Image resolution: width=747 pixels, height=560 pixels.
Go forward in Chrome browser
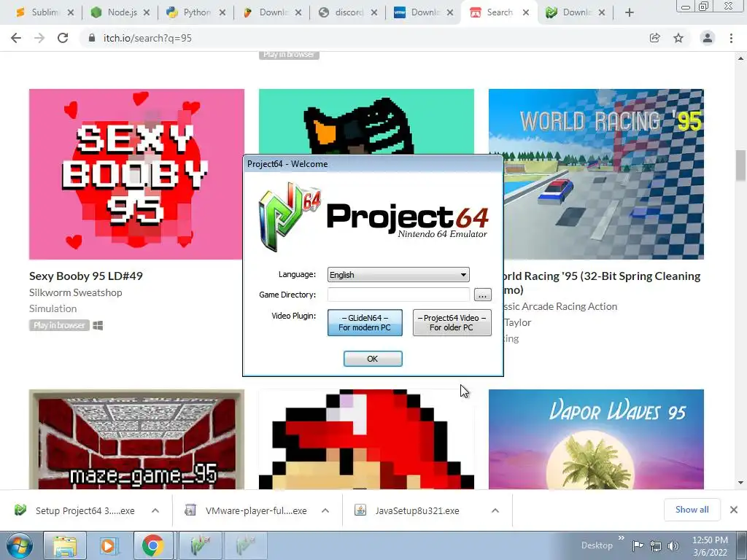pos(39,38)
